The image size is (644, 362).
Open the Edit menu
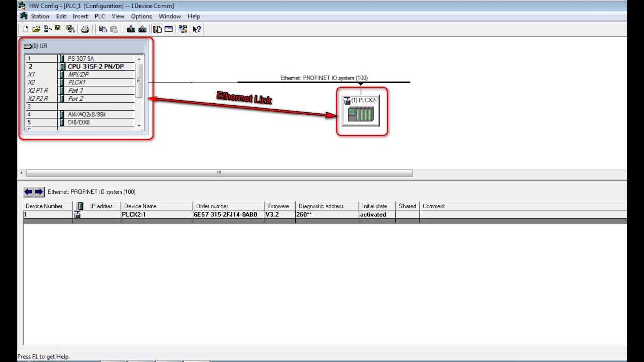pyautogui.click(x=61, y=16)
